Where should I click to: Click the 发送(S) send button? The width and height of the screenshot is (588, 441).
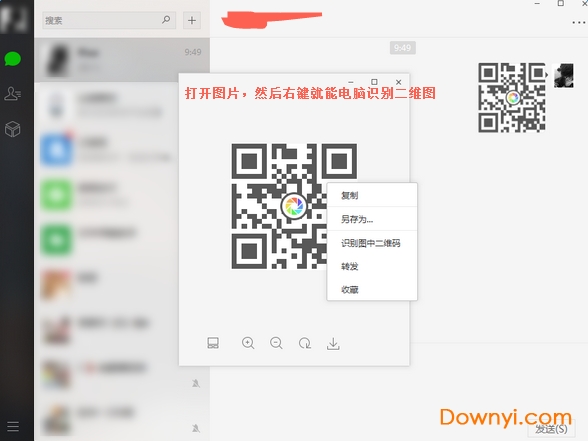click(551, 429)
